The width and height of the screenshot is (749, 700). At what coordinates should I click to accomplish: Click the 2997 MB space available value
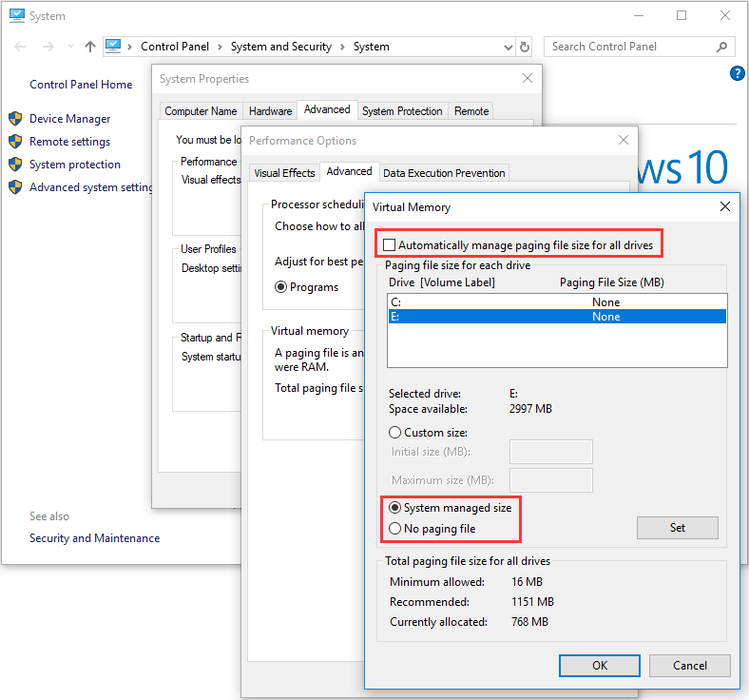pos(530,409)
